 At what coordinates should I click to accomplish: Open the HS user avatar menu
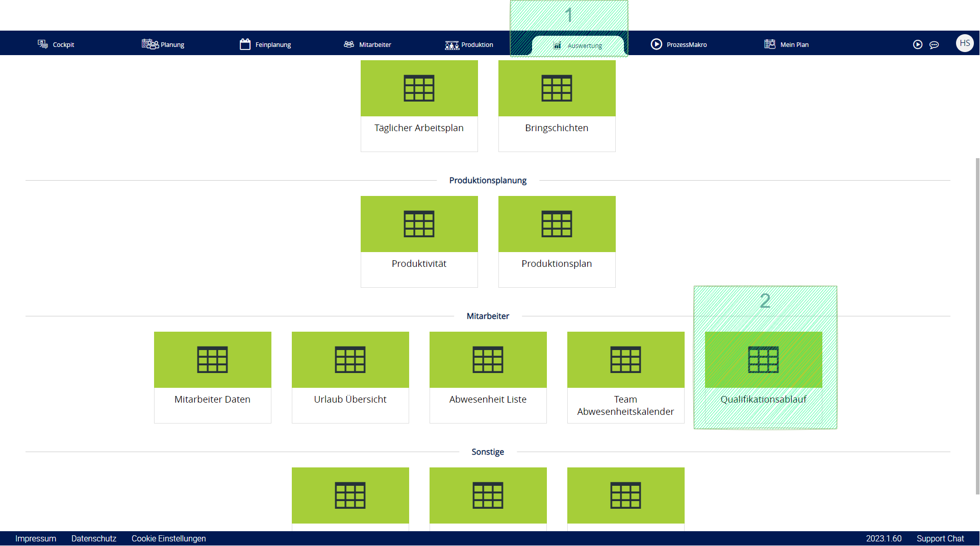pyautogui.click(x=964, y=43)
